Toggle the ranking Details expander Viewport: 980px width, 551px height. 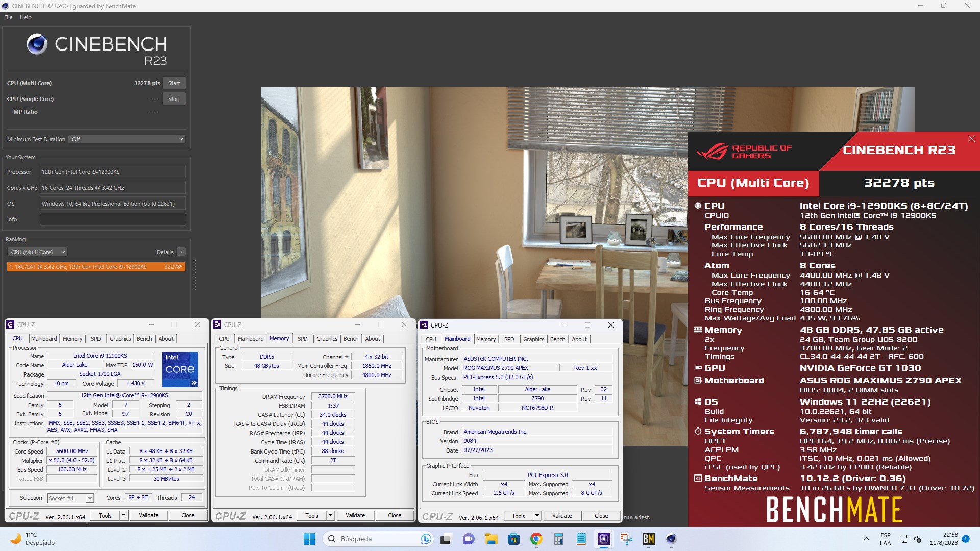[x=181, y=252]
